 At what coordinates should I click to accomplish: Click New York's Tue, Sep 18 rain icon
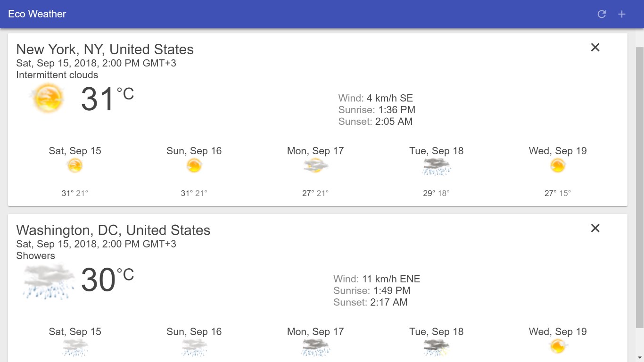click(437, 166)
